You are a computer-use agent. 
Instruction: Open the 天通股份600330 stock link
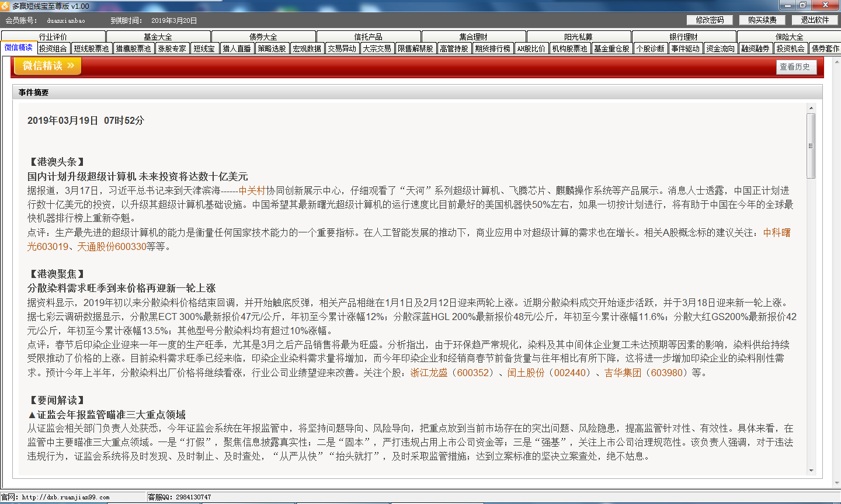pos(112,246)
